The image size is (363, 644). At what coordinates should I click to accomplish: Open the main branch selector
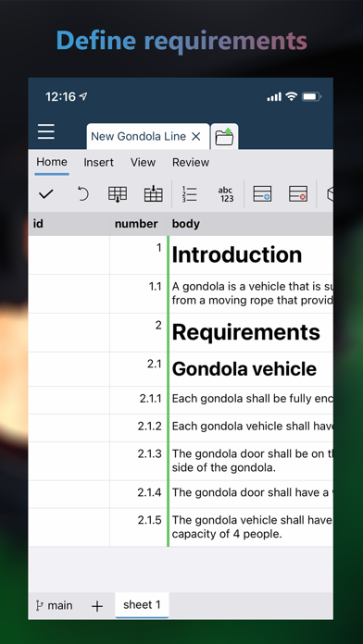coord(55,605)
